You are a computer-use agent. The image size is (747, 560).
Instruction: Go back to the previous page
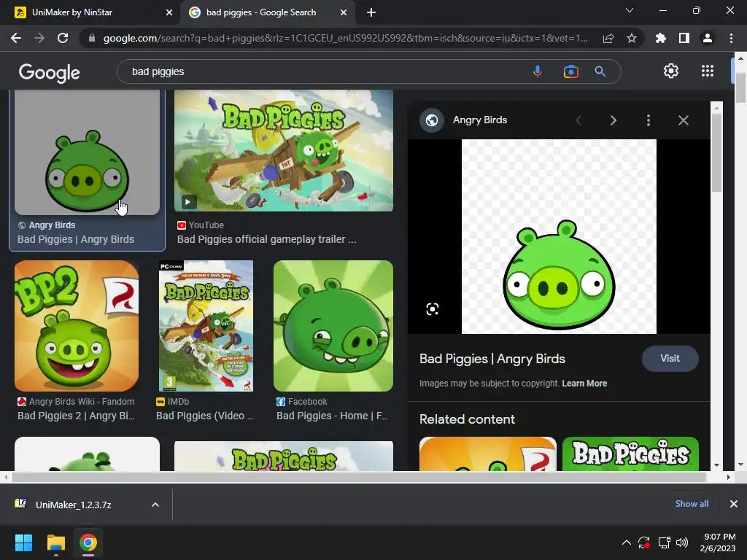[16, 38]
